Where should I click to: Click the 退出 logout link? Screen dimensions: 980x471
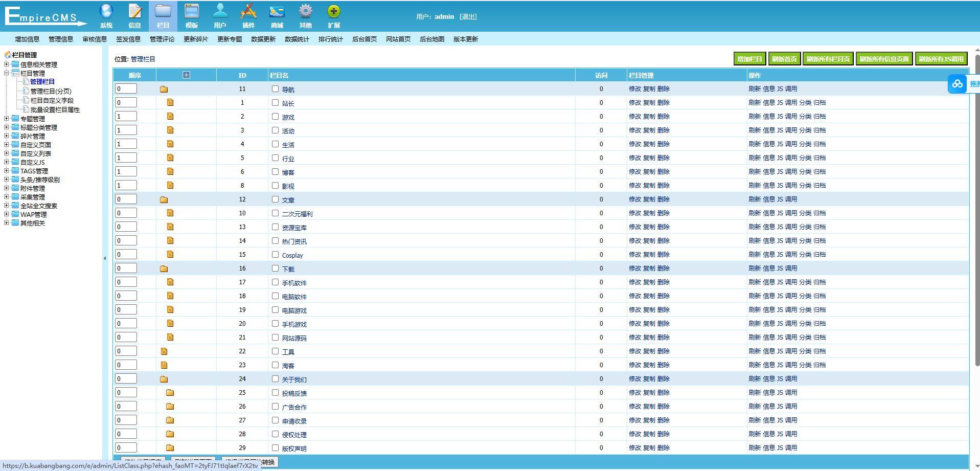pos(468,17)
